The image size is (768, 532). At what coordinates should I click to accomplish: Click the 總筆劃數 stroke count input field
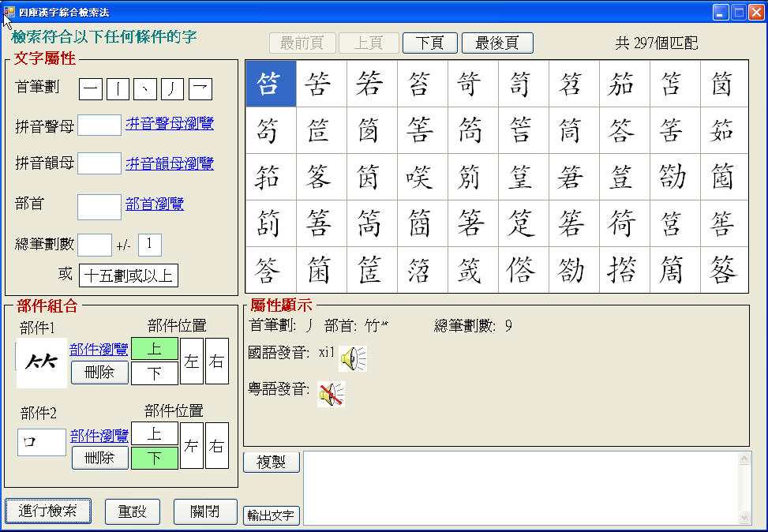pos(95,245)
